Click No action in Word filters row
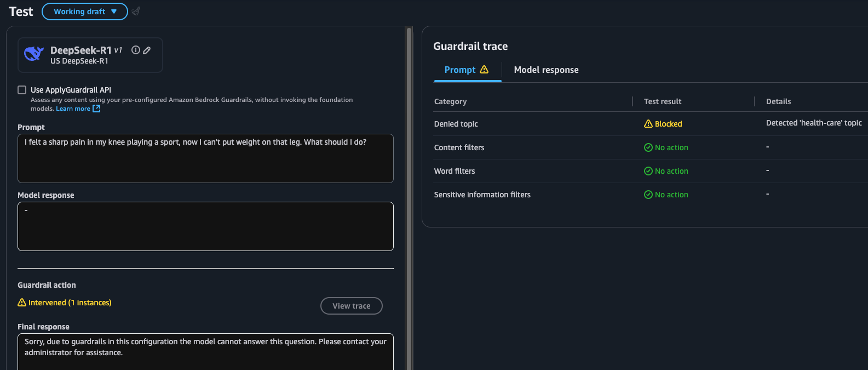Image resolution: width=868 pixels, height=370 pixels. tap(671, 171)
